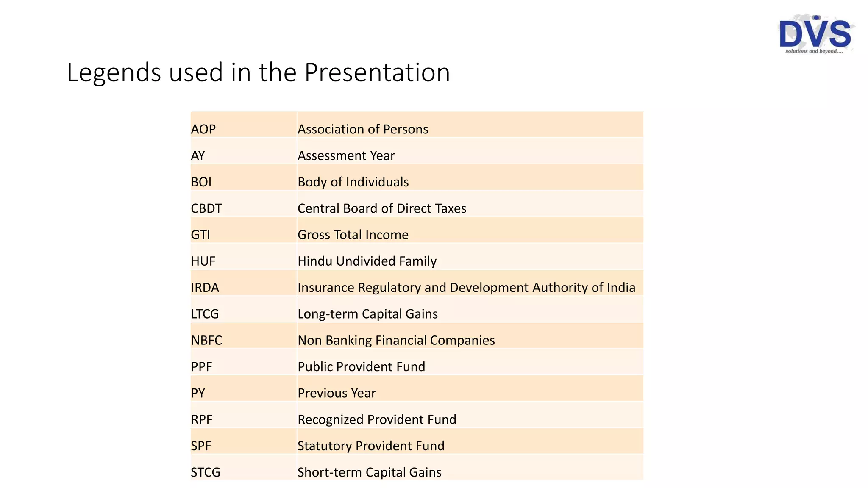868x488 pixels.
Task: Click the 'Short-term Capital Gains' definition
Action: 369,472
